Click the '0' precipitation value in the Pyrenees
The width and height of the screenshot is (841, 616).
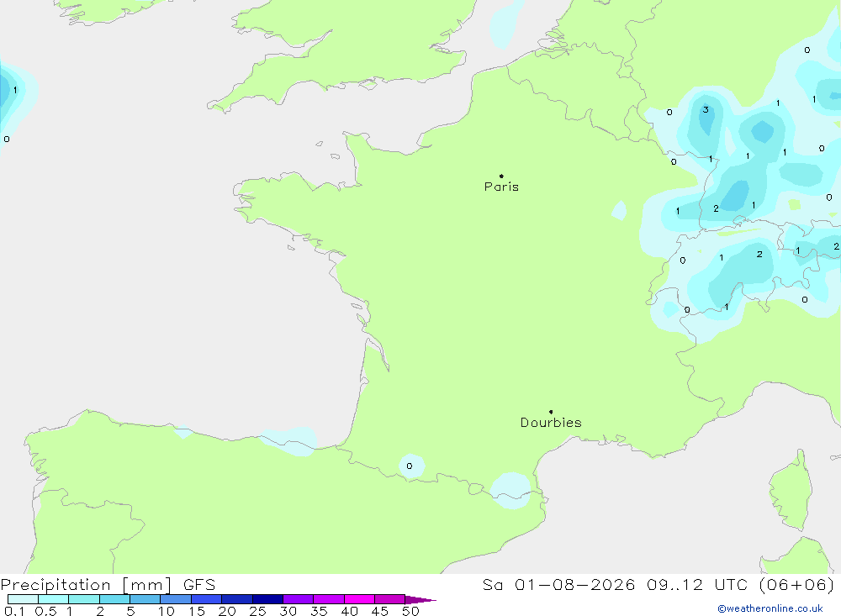(x=410, y=466)
